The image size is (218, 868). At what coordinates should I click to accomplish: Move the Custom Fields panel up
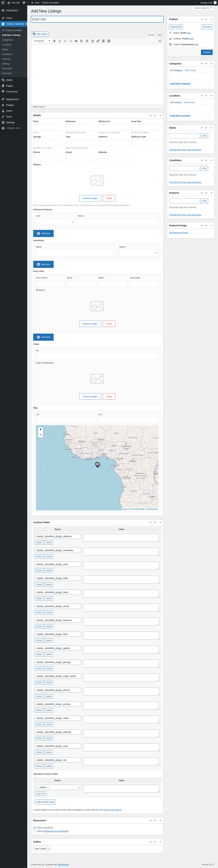pos(150,523)
